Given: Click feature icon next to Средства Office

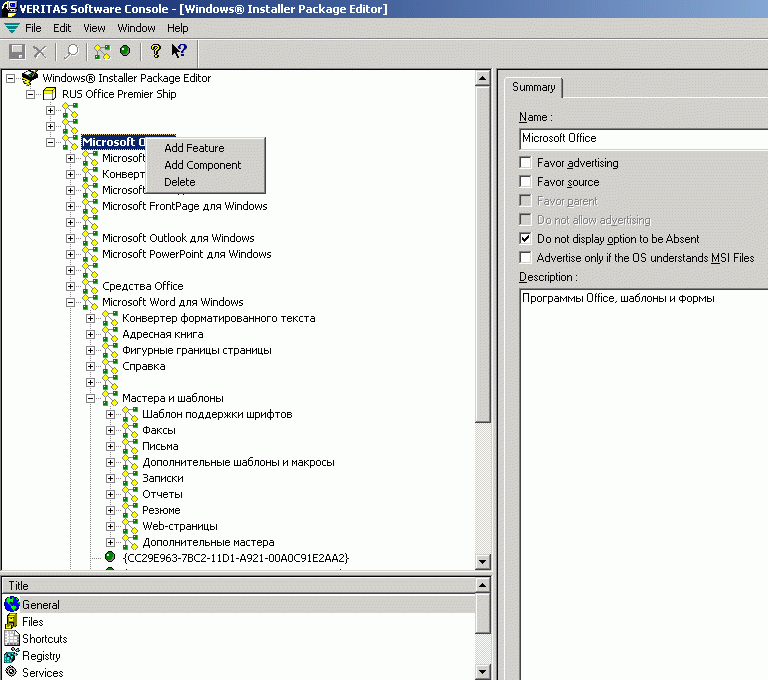Looking at the screenshot, I should tap(90, 286).
